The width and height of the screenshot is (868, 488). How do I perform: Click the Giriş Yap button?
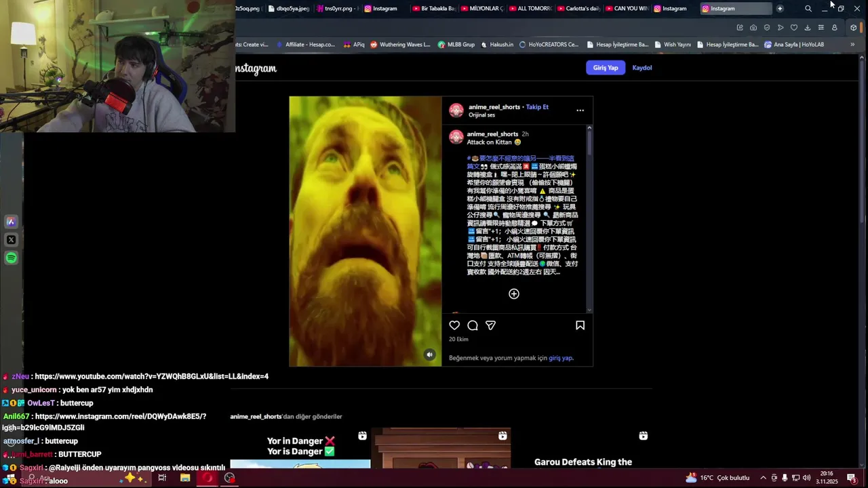606,68
